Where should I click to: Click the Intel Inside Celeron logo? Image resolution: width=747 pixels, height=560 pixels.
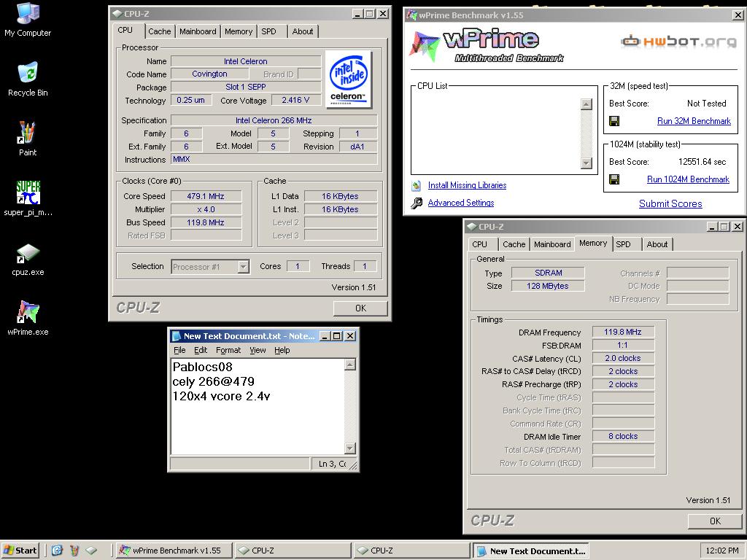(348, 79)
